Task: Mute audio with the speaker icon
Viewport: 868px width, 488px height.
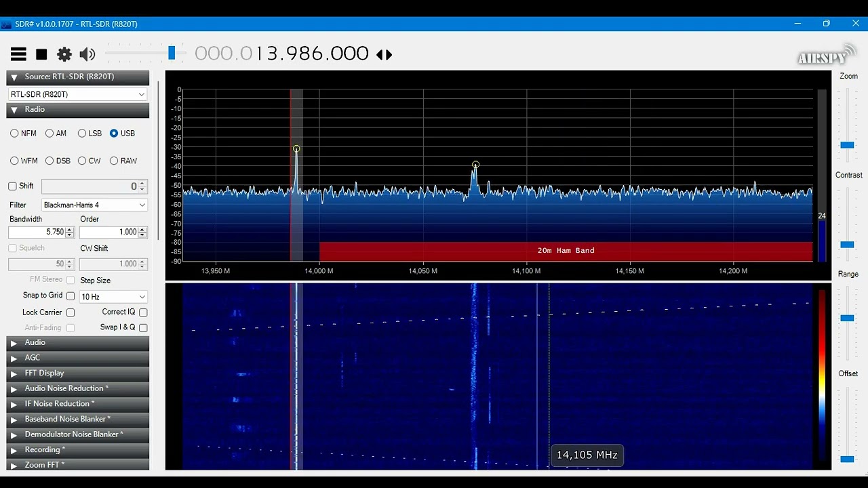Action: click(87, 54)
